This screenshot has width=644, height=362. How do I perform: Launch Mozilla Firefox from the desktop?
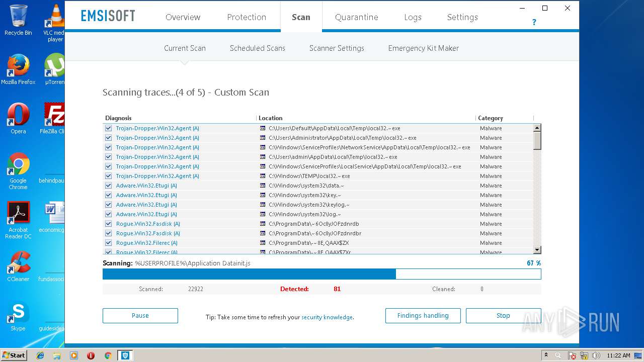[18, 69]
